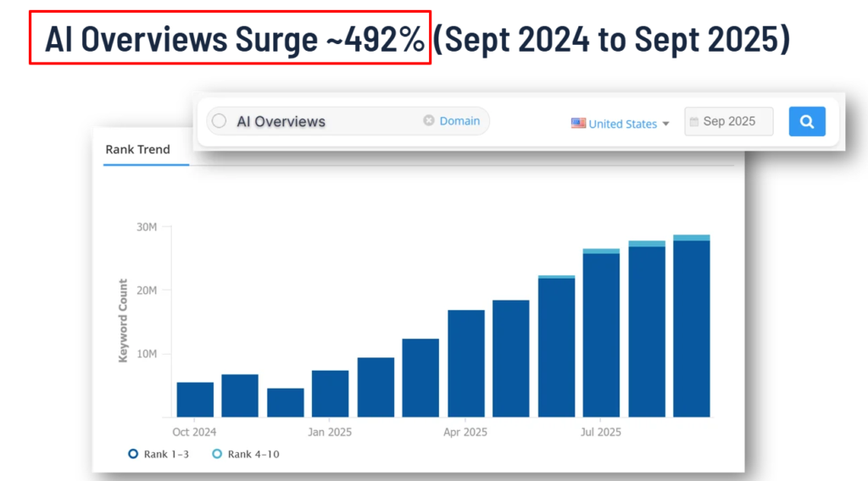Click the 20M axis value

point(147,290)
